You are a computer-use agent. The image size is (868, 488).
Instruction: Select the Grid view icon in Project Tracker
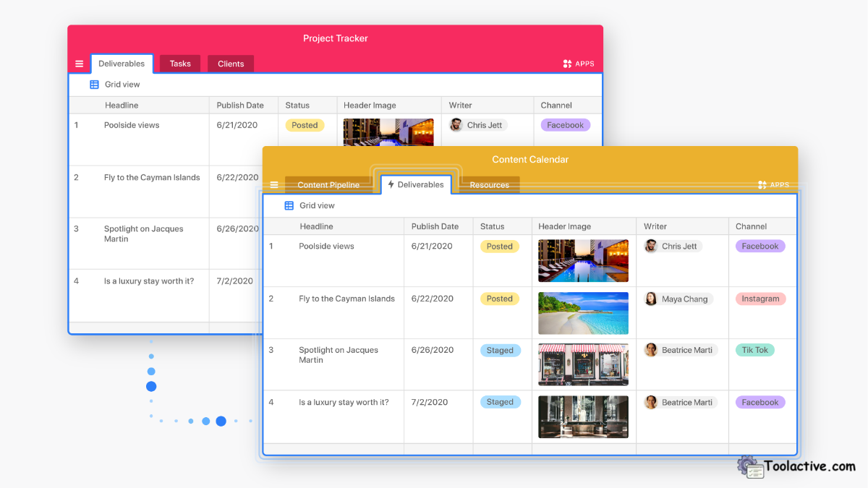click(x=94, y=85)
